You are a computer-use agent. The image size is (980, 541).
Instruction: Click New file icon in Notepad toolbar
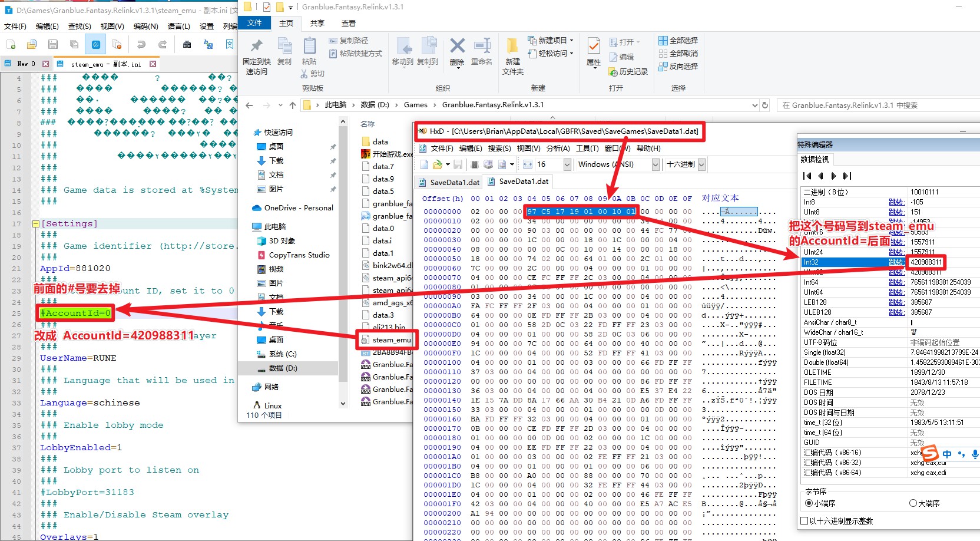pos(11,44)
